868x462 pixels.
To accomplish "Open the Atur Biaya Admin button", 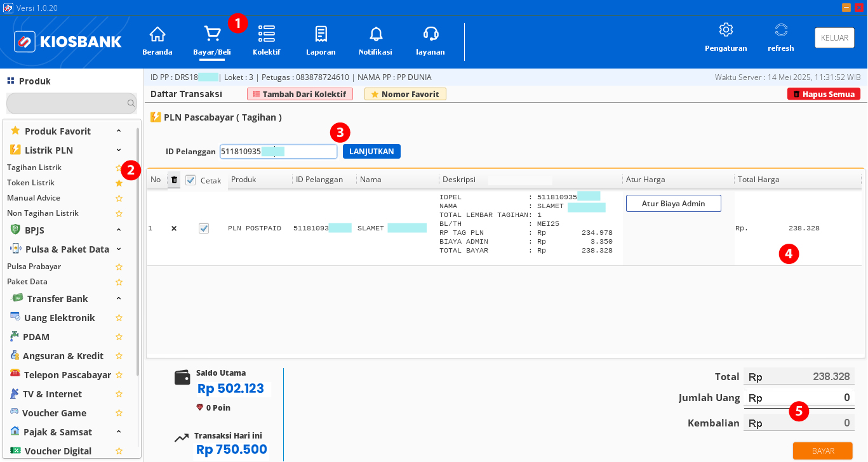I will [x=674, y=204].
